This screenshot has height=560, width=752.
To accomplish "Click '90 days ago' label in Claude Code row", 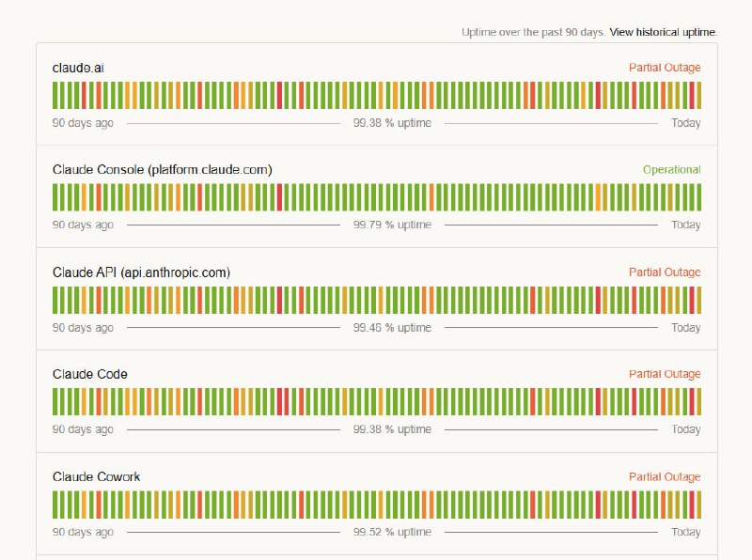I will tap(83, 429).
